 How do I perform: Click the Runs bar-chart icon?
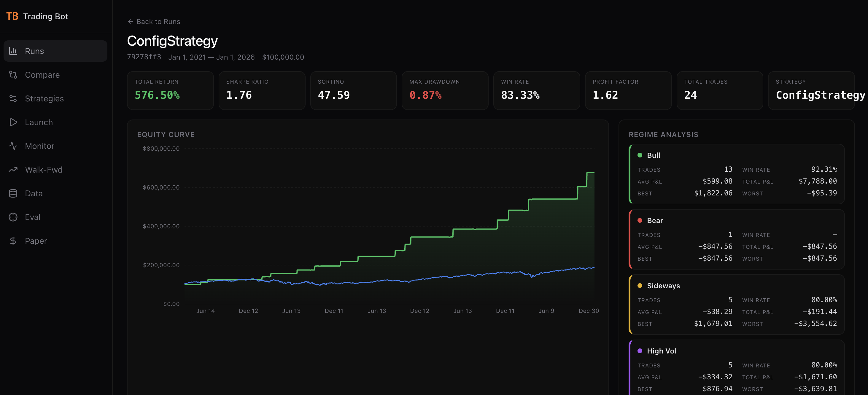click(13, 51)
